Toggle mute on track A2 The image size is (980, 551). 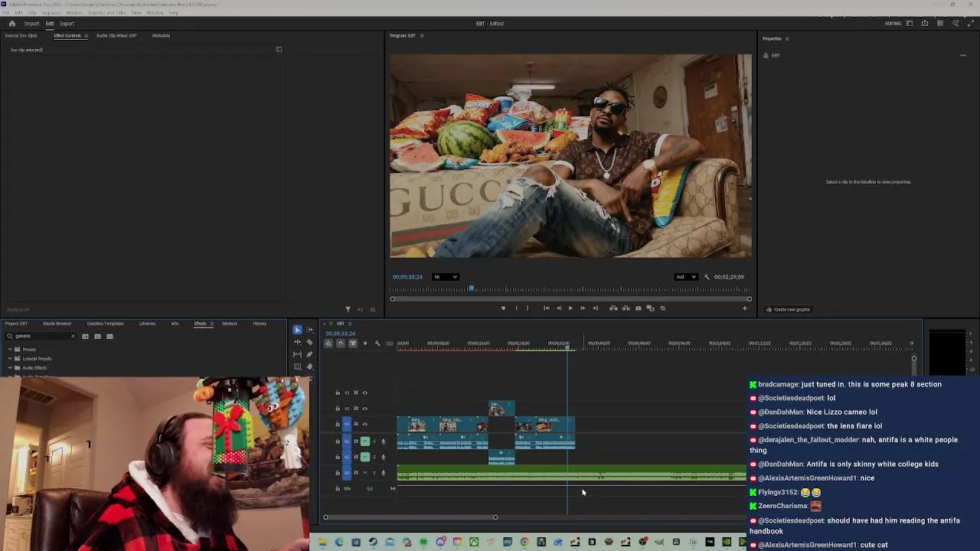click(365, 457)
